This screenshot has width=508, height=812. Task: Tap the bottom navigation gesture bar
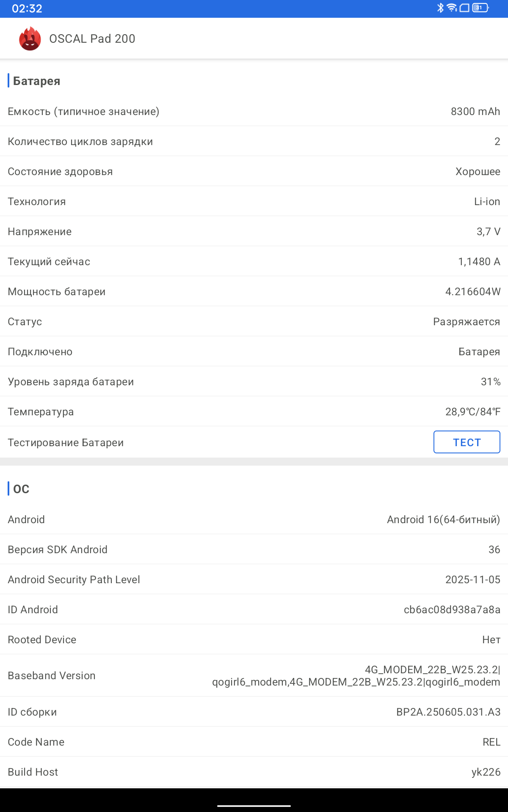click(x=254, y=806)
